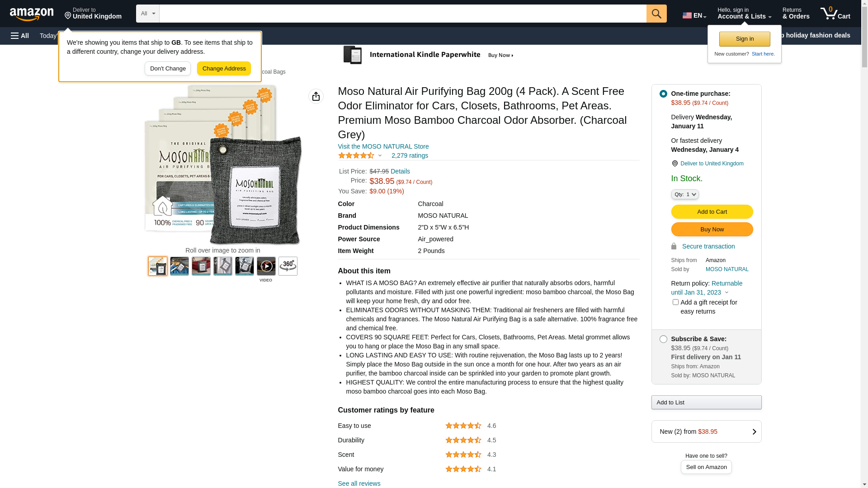
Task: Play the product video thumbnail
Action: point(266,266)
